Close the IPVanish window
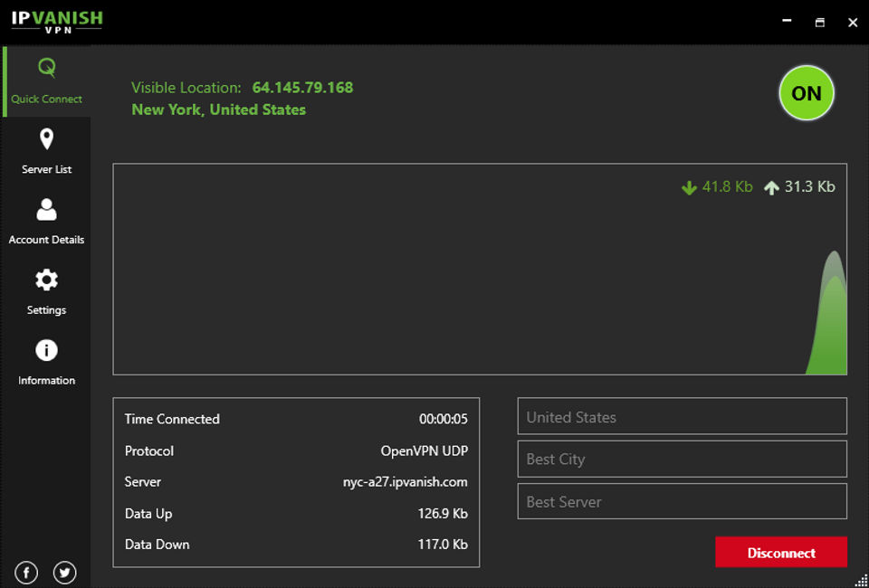 pos(853,22)
